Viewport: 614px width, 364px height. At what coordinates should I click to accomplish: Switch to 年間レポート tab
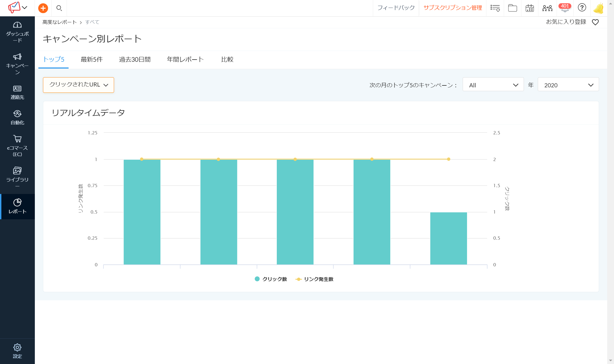coord(185,59)
